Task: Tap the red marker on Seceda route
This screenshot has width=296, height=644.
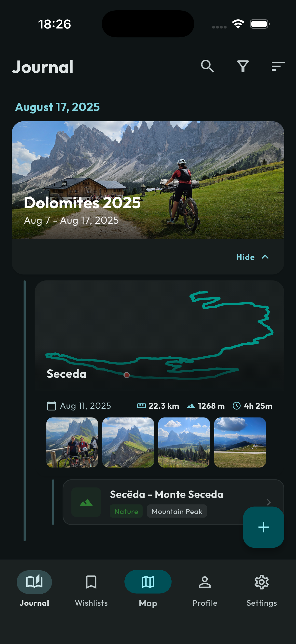Action: (x=127, y=375)
